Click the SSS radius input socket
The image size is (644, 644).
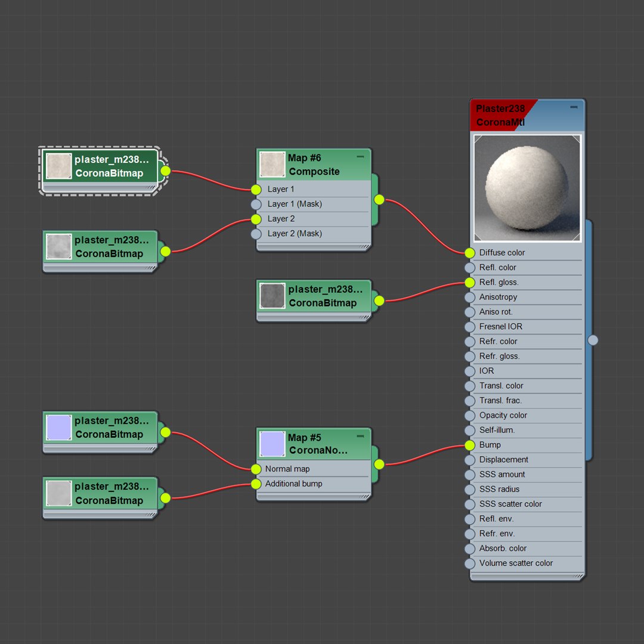click(470, 490)
